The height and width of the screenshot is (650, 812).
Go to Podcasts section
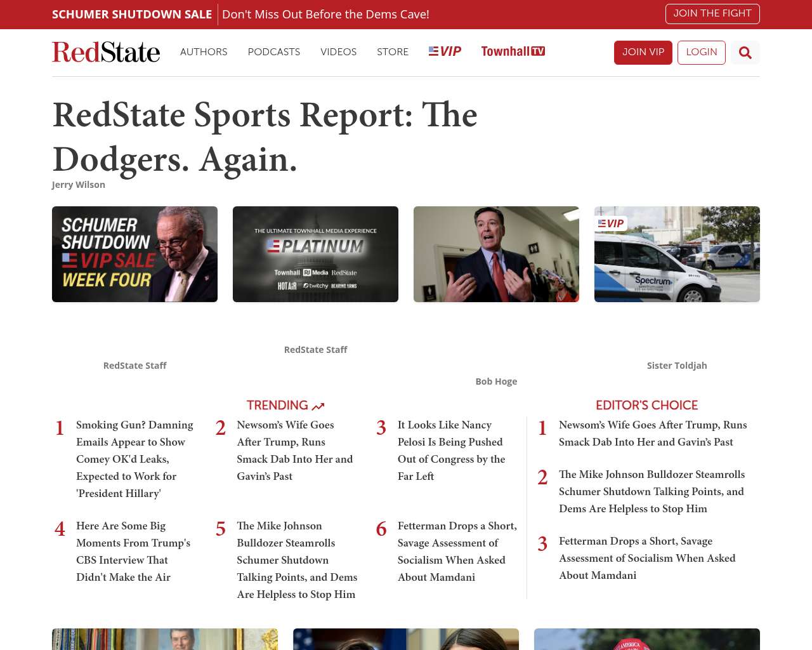[x=274, y=52]
